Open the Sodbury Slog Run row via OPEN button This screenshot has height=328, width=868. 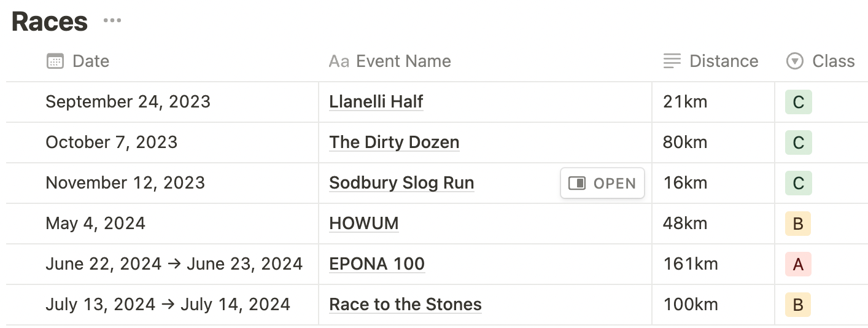[602, 183]
